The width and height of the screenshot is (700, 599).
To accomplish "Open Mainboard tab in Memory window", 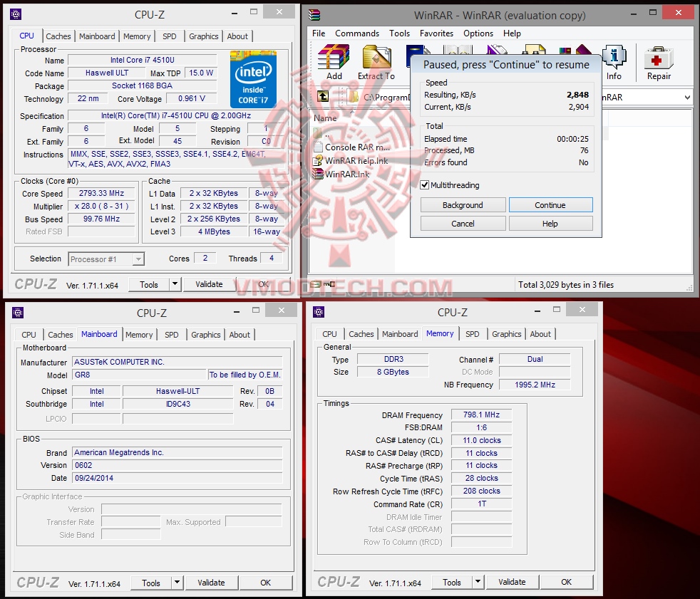I will 400,334.
